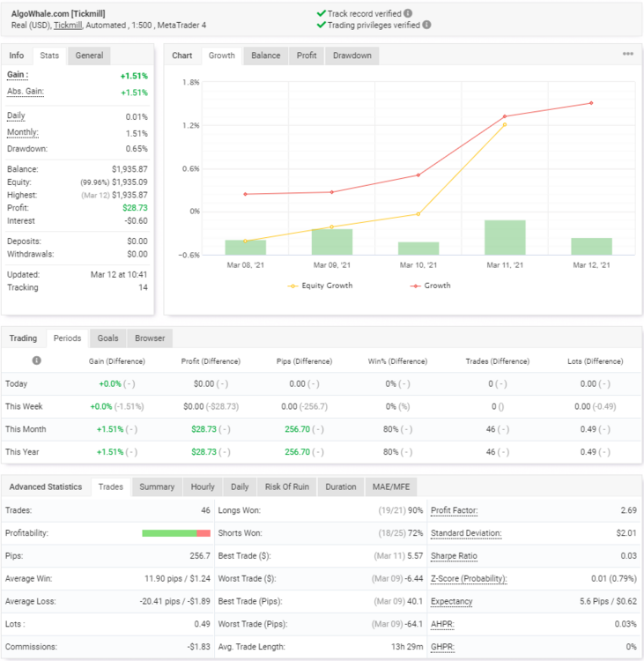Click the Profit Factor label
Viewport: 644px width, 661px height.
[x=454, y=510]
